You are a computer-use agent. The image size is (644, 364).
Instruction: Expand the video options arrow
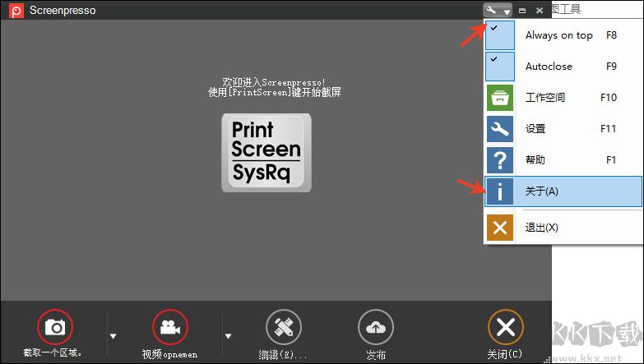point(228,336)
